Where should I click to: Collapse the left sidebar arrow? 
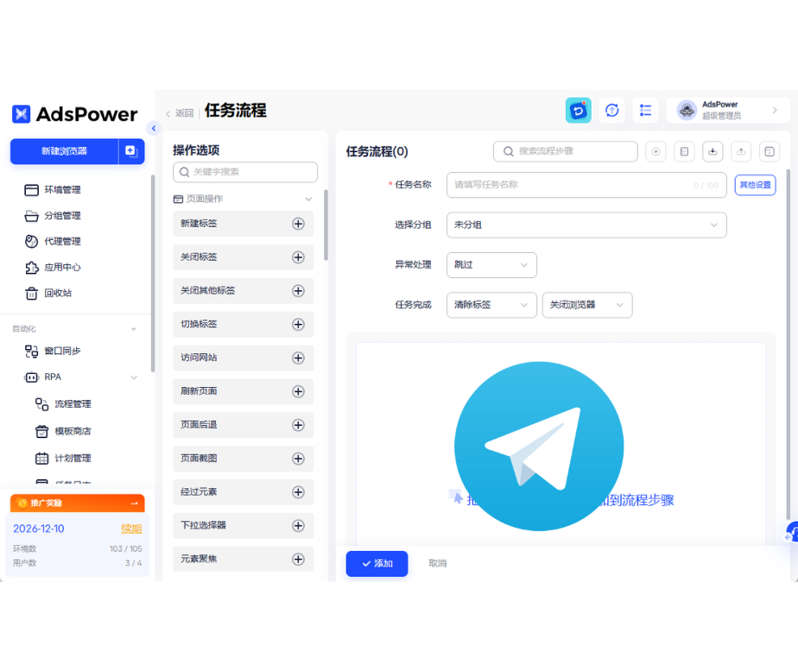tap(153, 129)
